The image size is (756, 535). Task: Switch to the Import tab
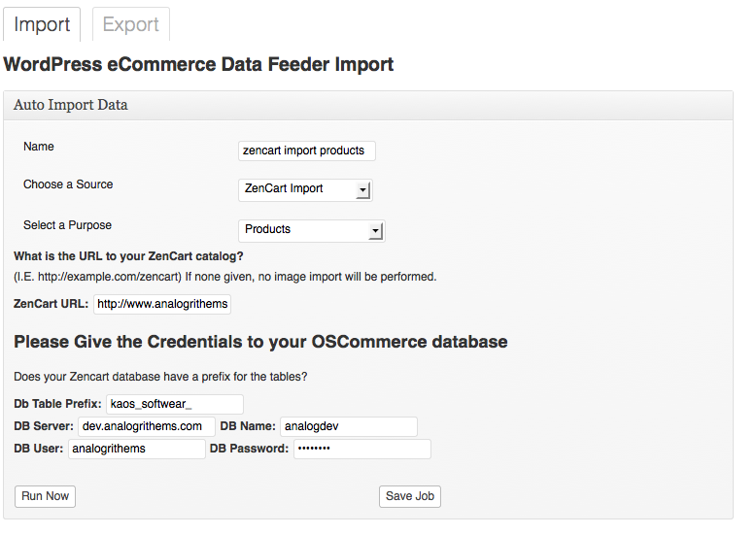pyautogui.click(x=42, y=24)
